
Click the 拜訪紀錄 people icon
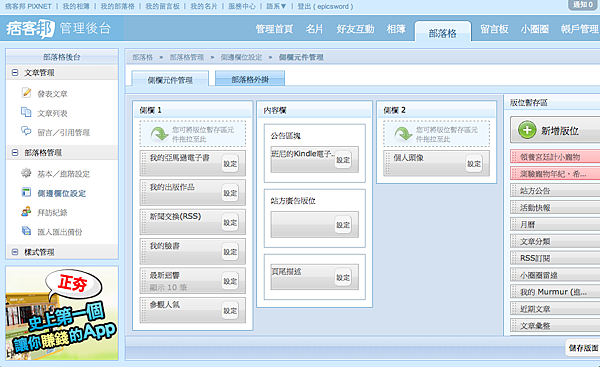coord(26,212)
